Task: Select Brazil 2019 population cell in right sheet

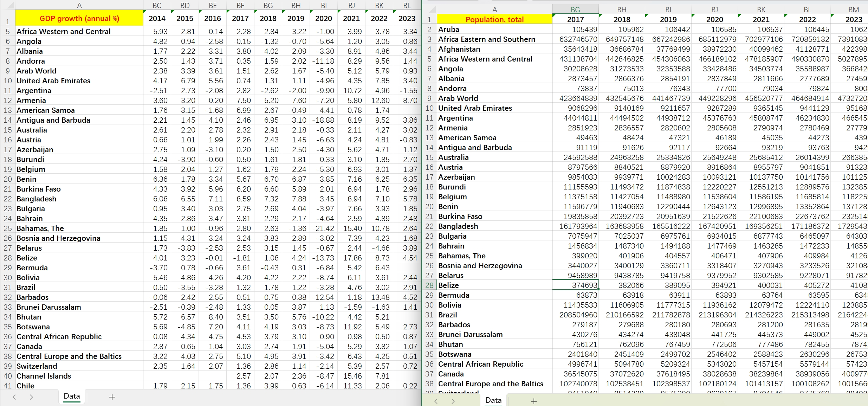Action: click(668, 315)
